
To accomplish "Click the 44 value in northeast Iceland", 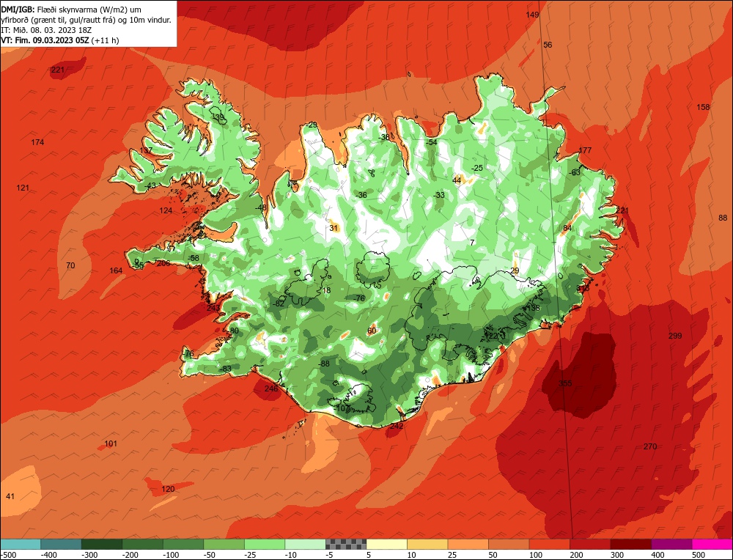I will (457, 180).
